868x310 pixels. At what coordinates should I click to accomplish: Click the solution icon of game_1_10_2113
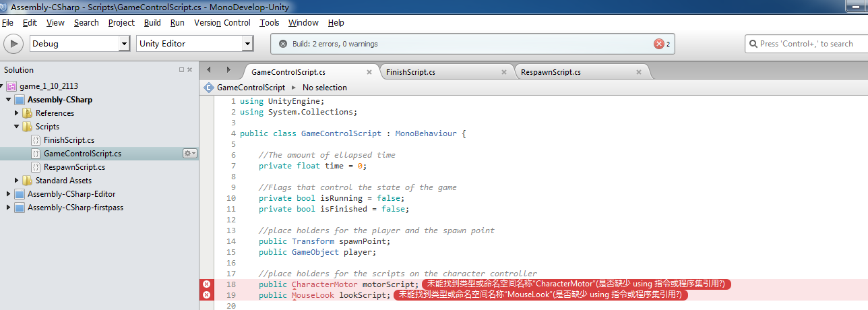(x=11, y=86)
